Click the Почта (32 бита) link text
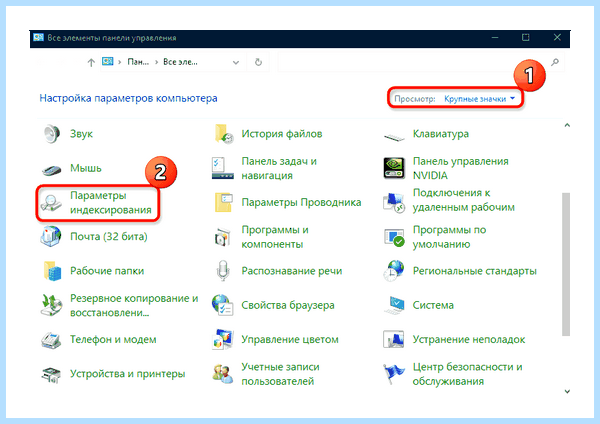The height and width of the screenshot is (424, 600). (109, 236)
